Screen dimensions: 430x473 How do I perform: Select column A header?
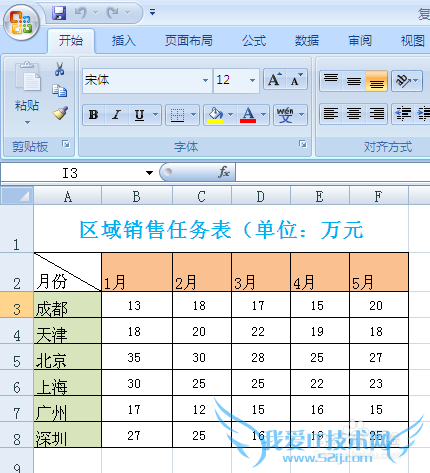[x=68, y=196]
